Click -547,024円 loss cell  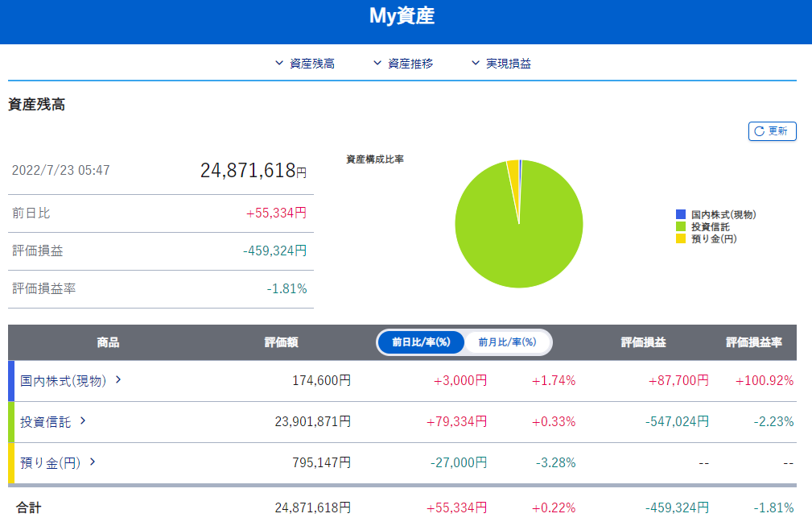[677, 422]
